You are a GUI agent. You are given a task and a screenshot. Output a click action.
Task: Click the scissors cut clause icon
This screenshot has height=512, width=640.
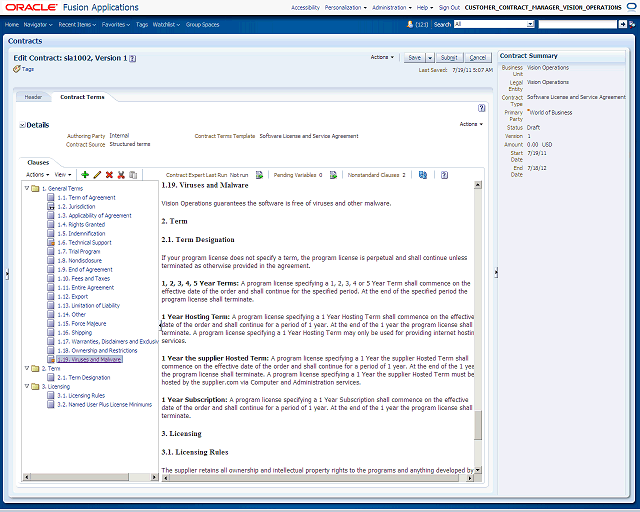click(x=121, y=175)
